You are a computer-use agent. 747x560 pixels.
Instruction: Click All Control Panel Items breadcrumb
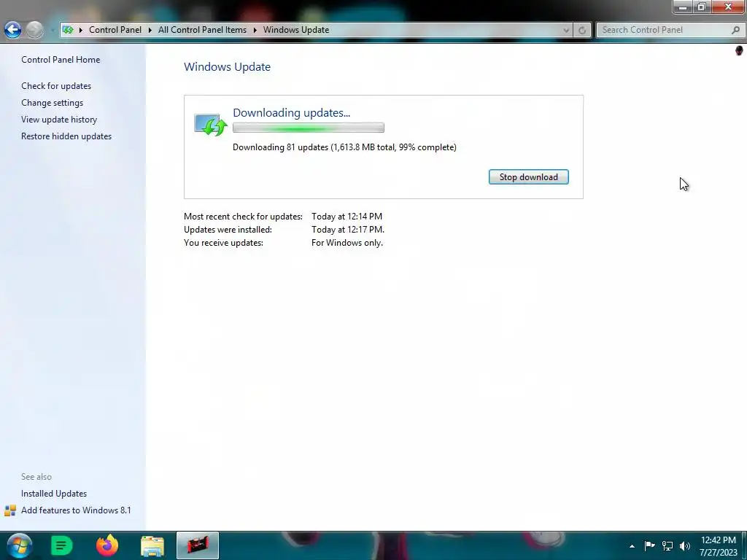pos(203,30)
